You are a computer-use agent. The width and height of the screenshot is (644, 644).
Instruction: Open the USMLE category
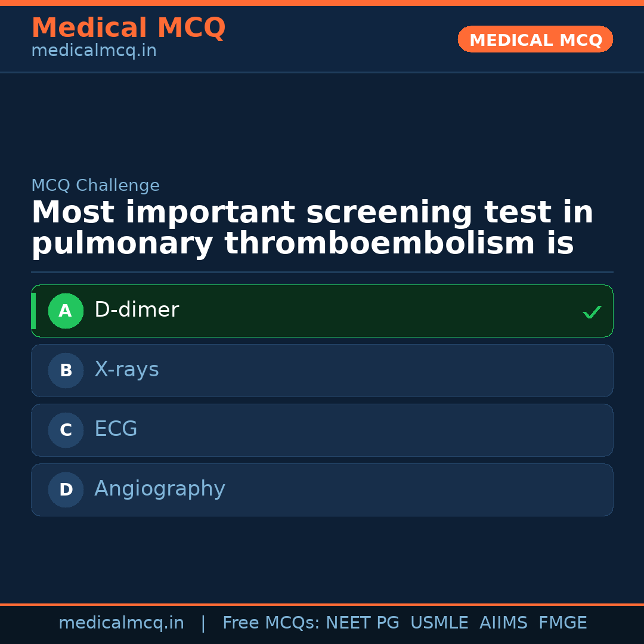(439, 623)
